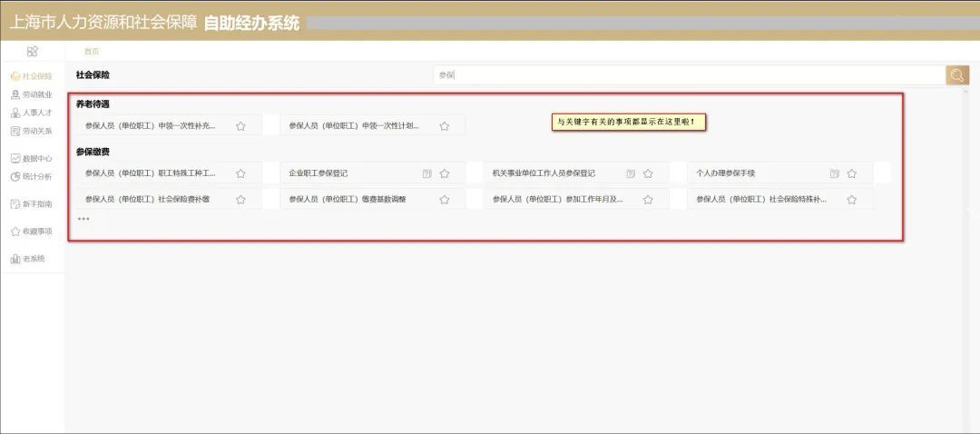Image resolution: width=980 pixels, height=434 pixels.
Task: Switch to the 首页 tab
Action: (92, 52)
